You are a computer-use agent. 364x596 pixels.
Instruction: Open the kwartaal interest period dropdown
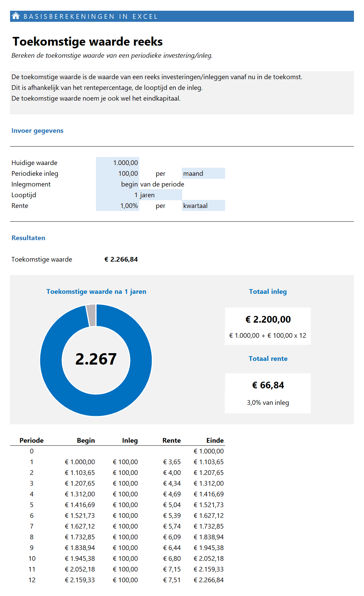point(203,206)
